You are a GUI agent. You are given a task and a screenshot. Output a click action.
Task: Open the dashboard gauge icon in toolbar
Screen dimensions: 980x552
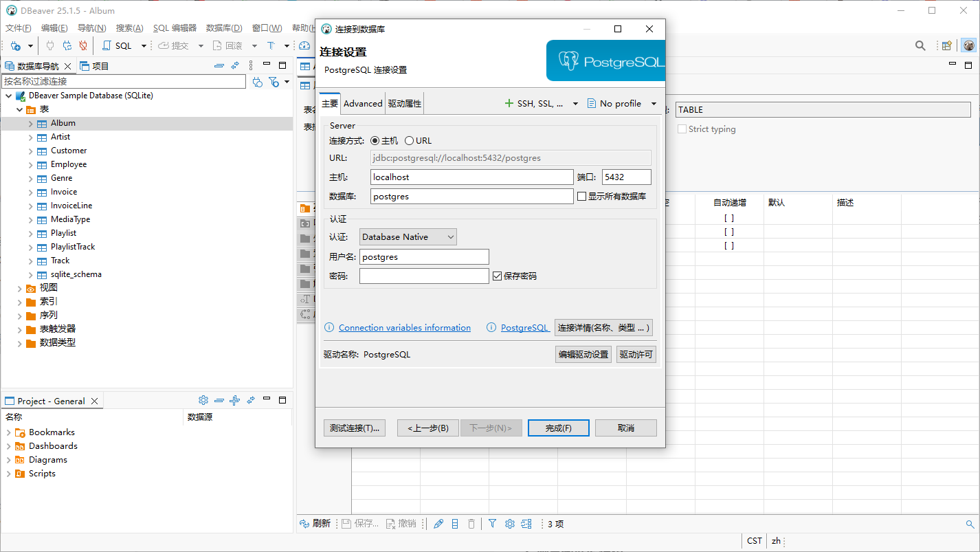(x=304, y=45)
